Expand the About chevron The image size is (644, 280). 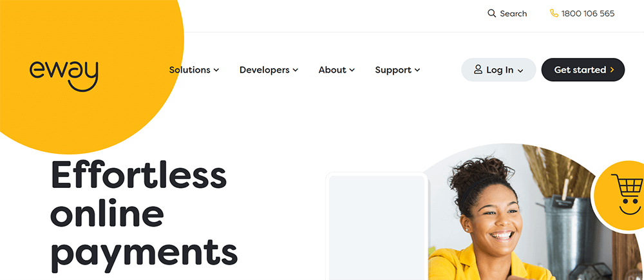click(352, 70)
